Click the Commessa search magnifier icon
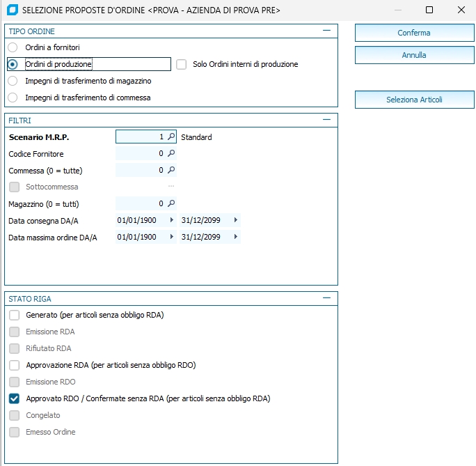 (171, 170)
